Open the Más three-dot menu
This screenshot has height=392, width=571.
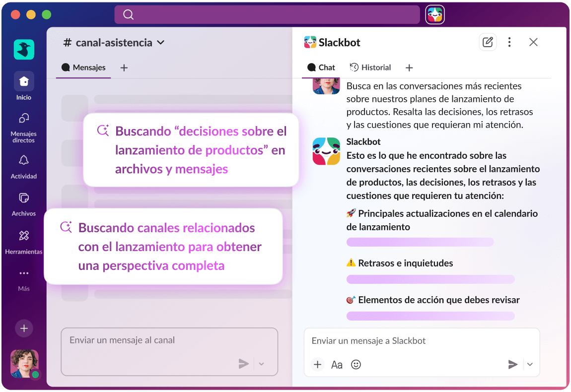tap(24, 273)
